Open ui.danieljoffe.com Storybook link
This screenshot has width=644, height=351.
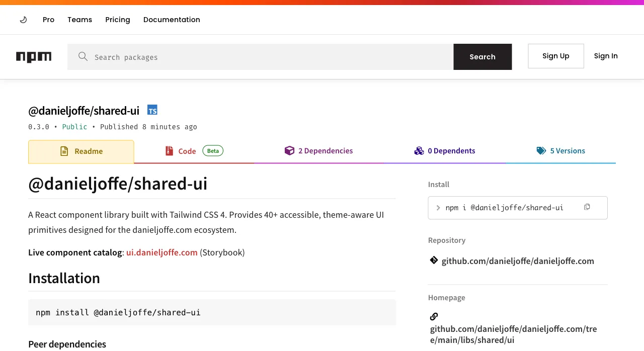(x=162, y=252)
